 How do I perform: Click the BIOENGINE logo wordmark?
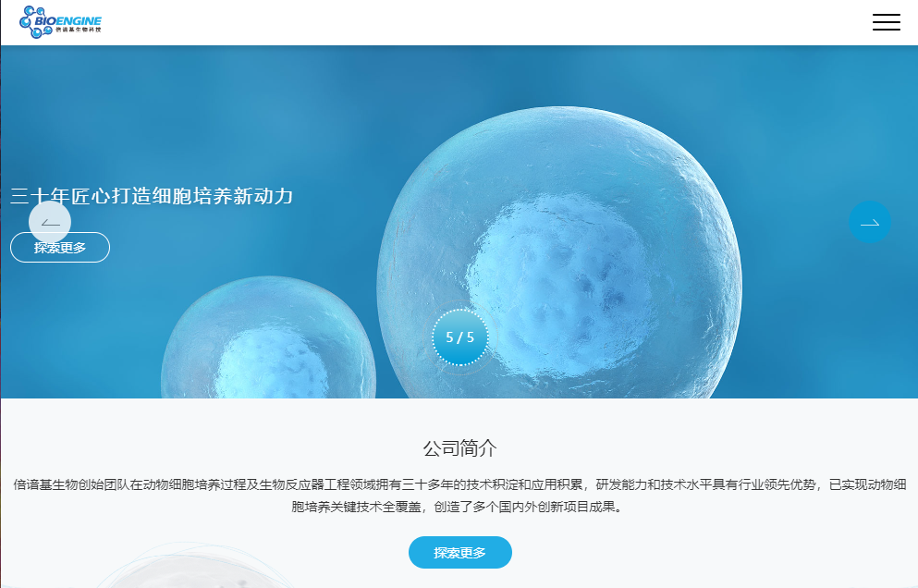coord(67,21)
